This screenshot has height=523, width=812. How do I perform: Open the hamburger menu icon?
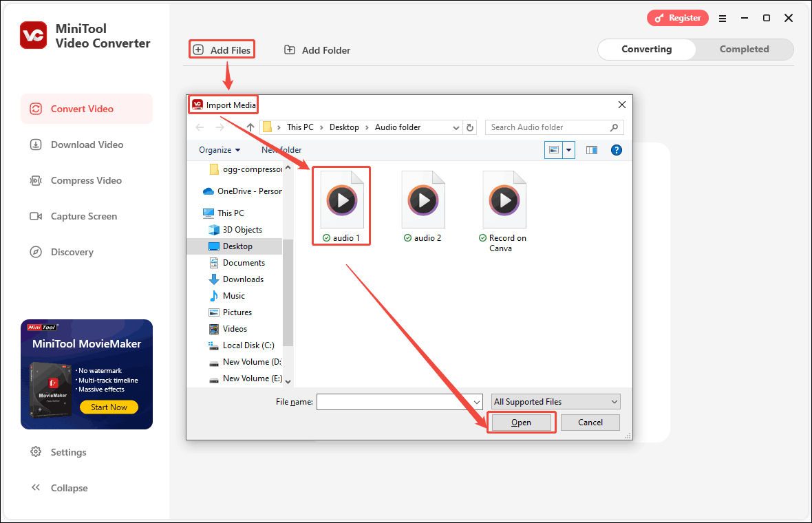coord(723,19)
